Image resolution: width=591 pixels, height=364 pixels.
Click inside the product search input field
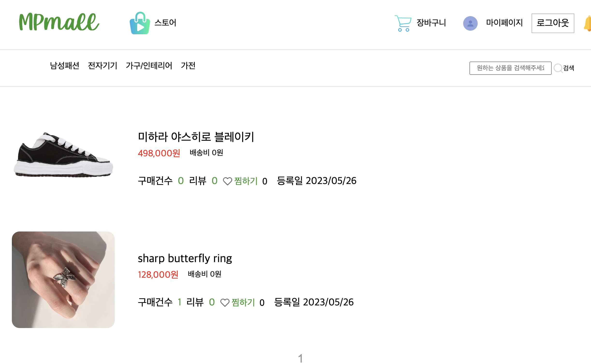point(510,68)
